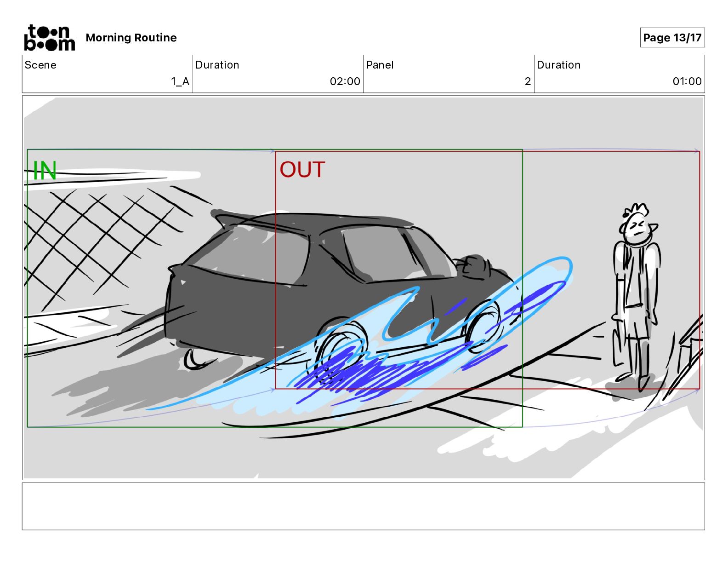Click the scene duration value '02:00'
This screenshot has height=563, width=728.
pos(345,81)
